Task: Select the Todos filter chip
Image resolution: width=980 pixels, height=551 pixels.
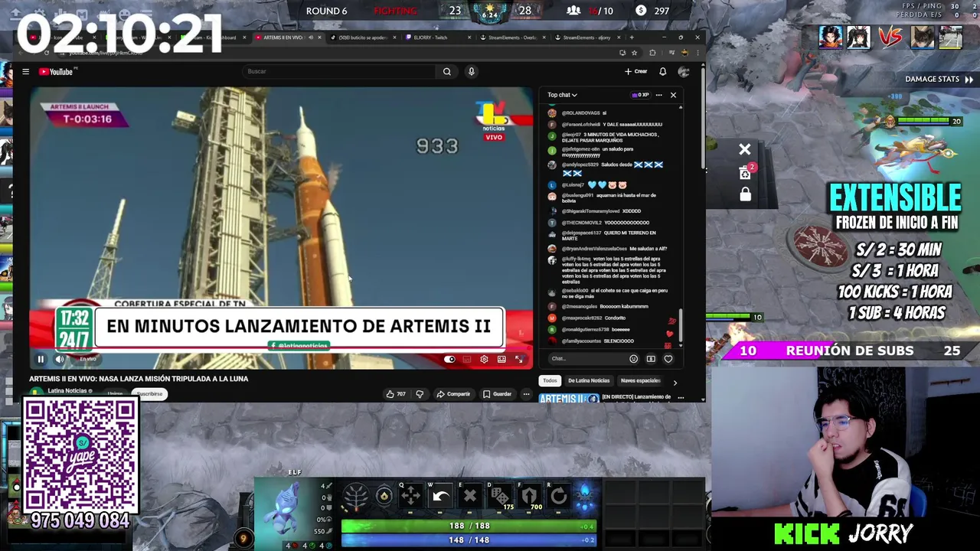Action: tap(550, 380)
